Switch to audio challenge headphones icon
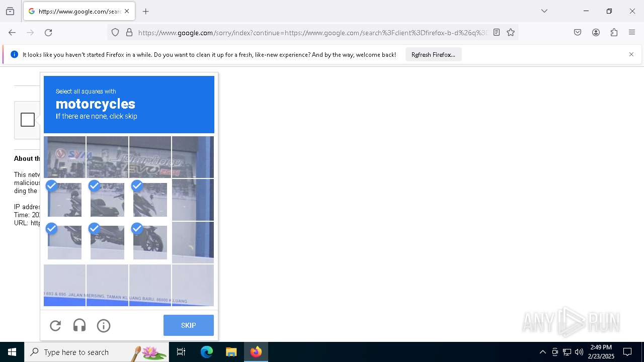 [79, 326]
